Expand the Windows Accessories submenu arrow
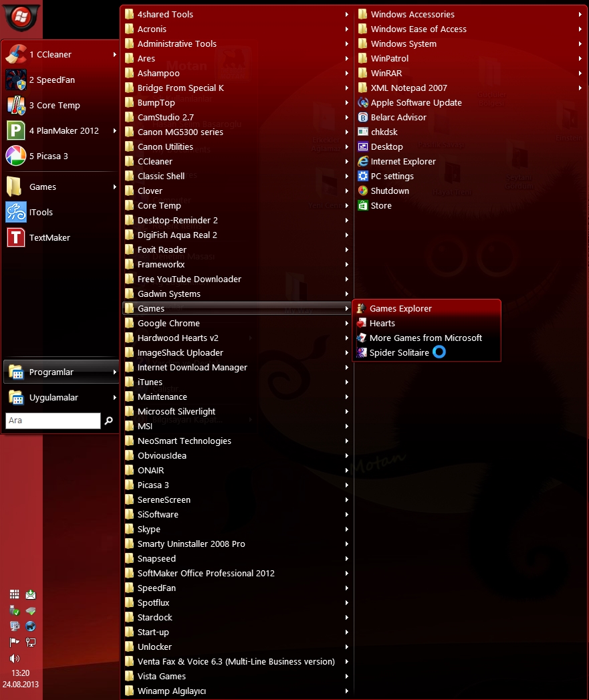The image size is (589, 700). pyautogui.click(x=580, y=14)
